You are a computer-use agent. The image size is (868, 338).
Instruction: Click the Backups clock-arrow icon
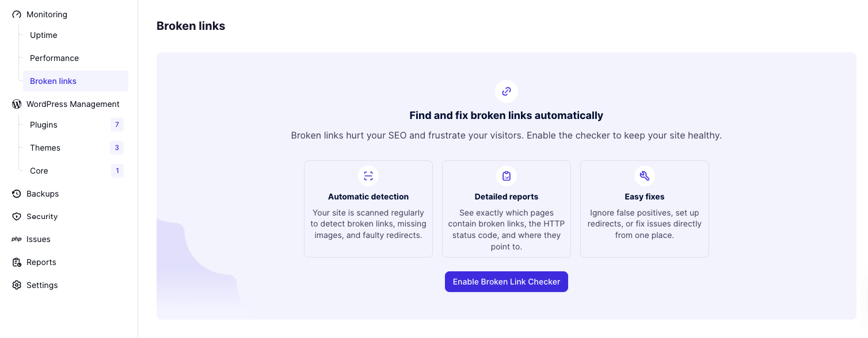[x=17, y=194]
